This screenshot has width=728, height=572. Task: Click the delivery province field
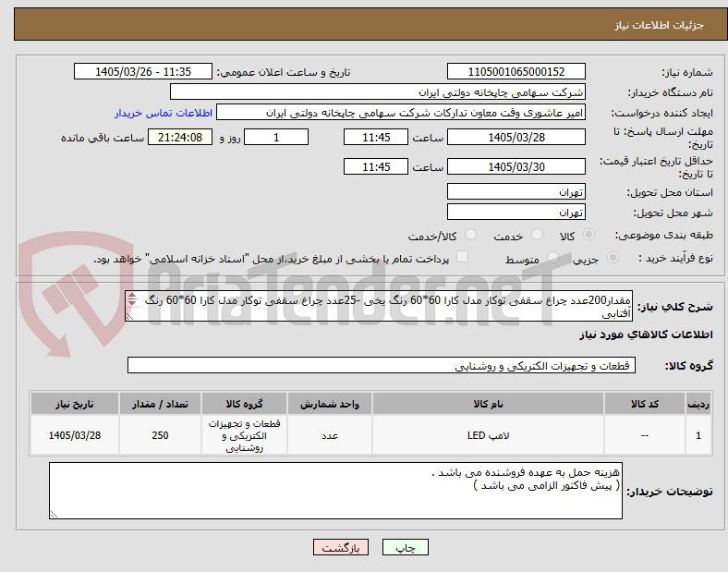click(x=516, y=192)
